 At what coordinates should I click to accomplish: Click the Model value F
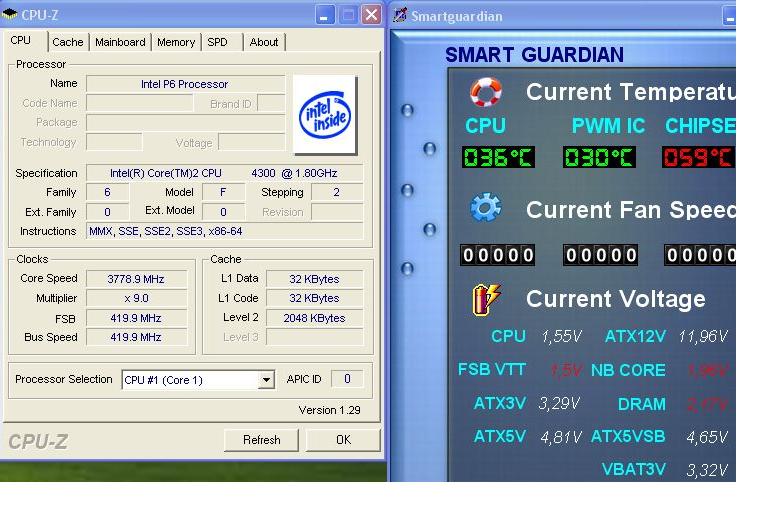(224, 192)
